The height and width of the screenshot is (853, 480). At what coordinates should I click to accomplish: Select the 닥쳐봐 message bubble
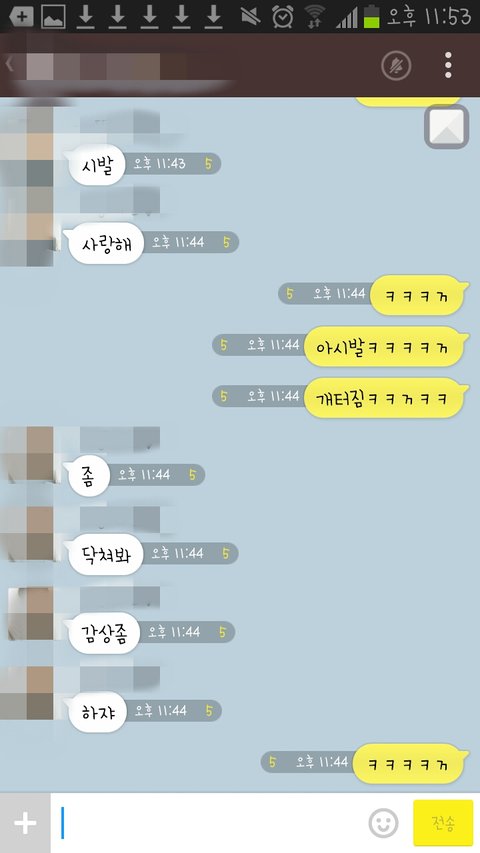pos(106,554)
